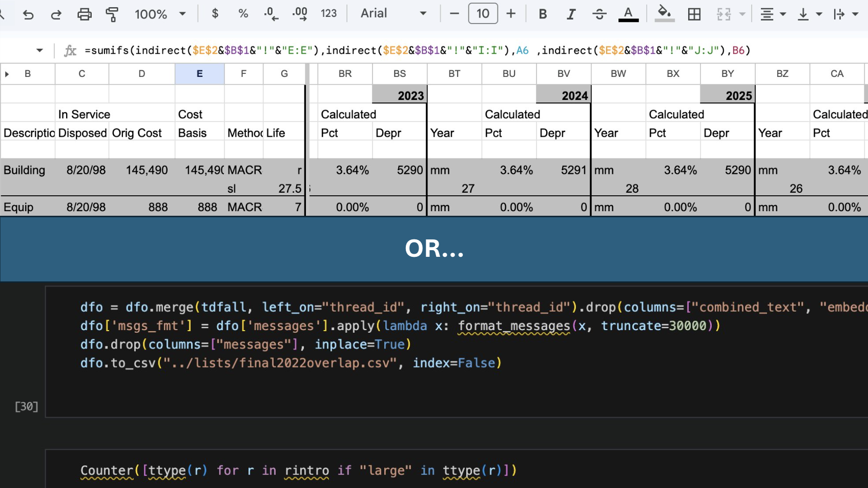Select column BS header
Image resolution: width=868 pixels, height=488 pixels.
(x=399, y=74)
